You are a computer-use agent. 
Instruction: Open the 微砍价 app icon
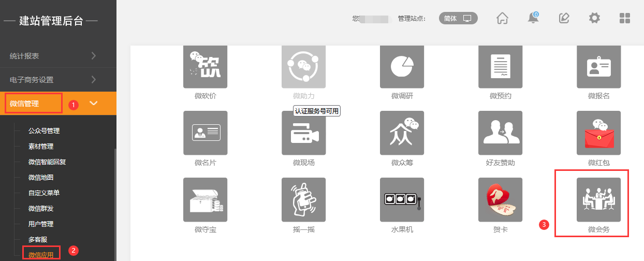point(205,66)
